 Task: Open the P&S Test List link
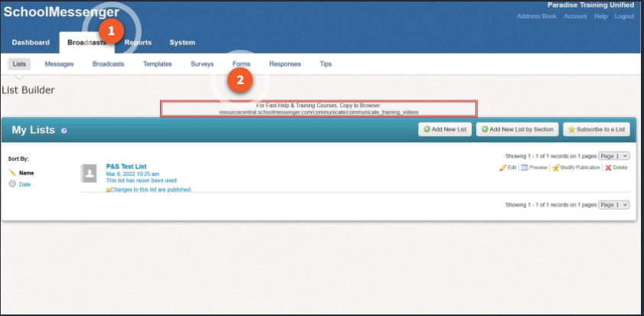[126, 166]
